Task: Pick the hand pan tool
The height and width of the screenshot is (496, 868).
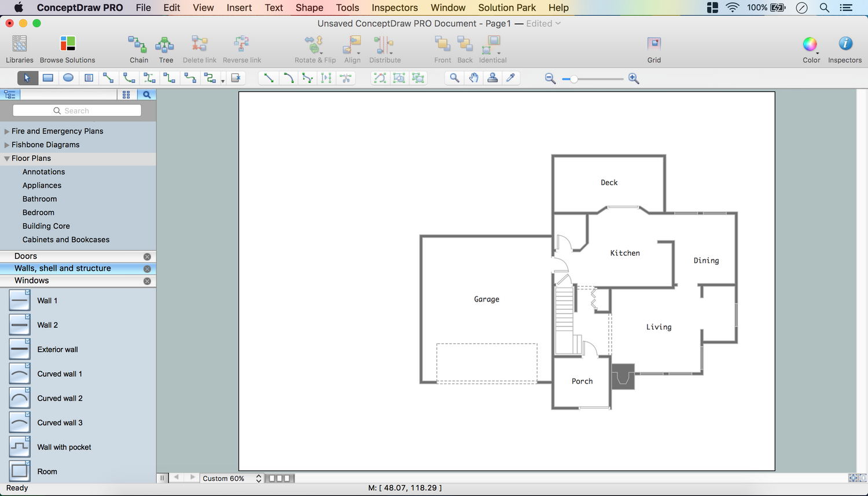Action: (x=473, y=78)
